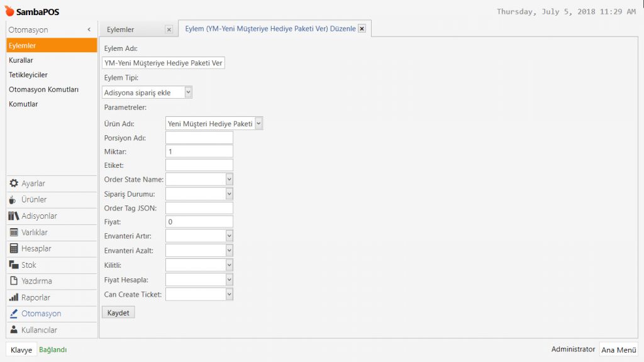Open Ürünler via the cup icon

click(x=14, y=200)
